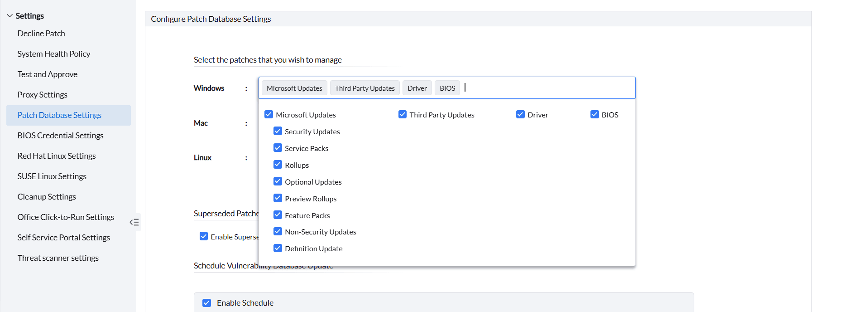868x312 pixels.
Task: Select Proxy Settings in sidebar
Action: click(43, 95)
